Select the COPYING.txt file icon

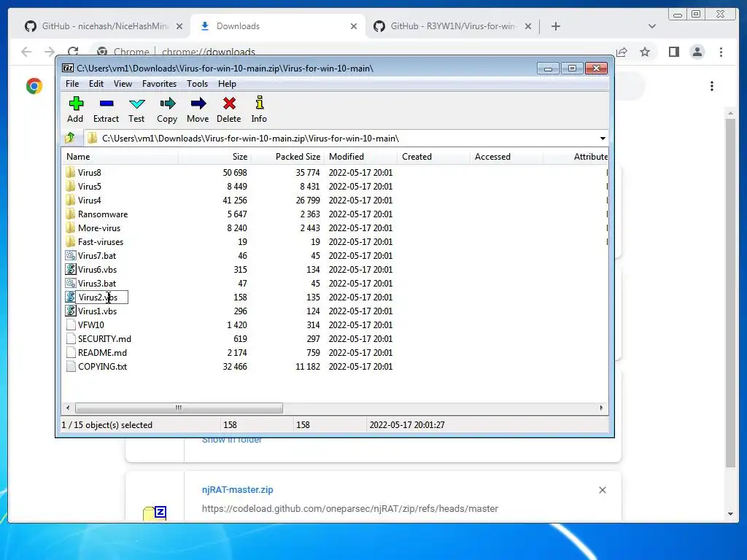coord(71,366)
